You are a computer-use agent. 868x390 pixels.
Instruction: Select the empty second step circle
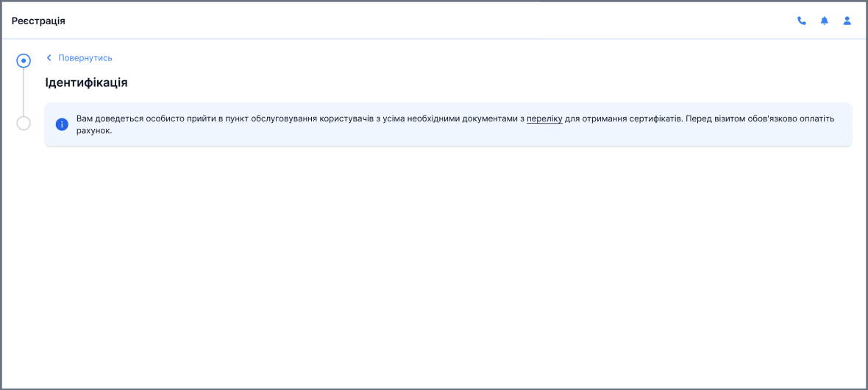click(x=24, y=123)
